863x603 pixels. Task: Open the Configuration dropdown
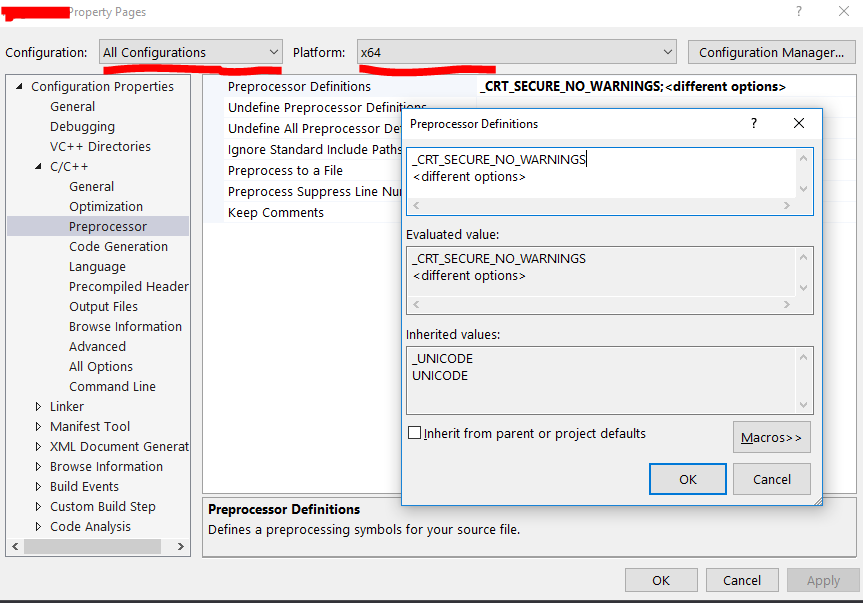pos(191,52)
